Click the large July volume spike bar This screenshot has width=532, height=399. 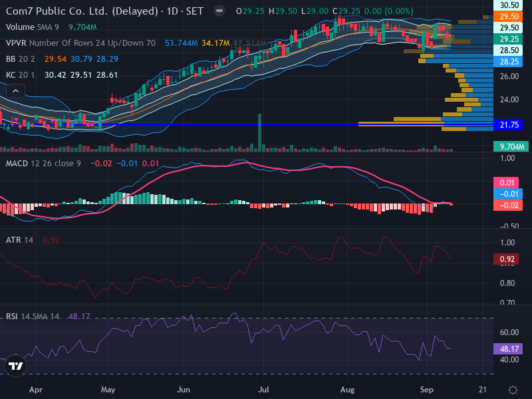(x=260, y=132)
